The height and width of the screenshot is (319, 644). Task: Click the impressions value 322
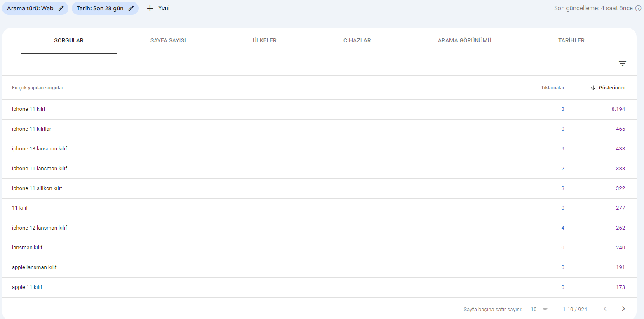(620, 188)
